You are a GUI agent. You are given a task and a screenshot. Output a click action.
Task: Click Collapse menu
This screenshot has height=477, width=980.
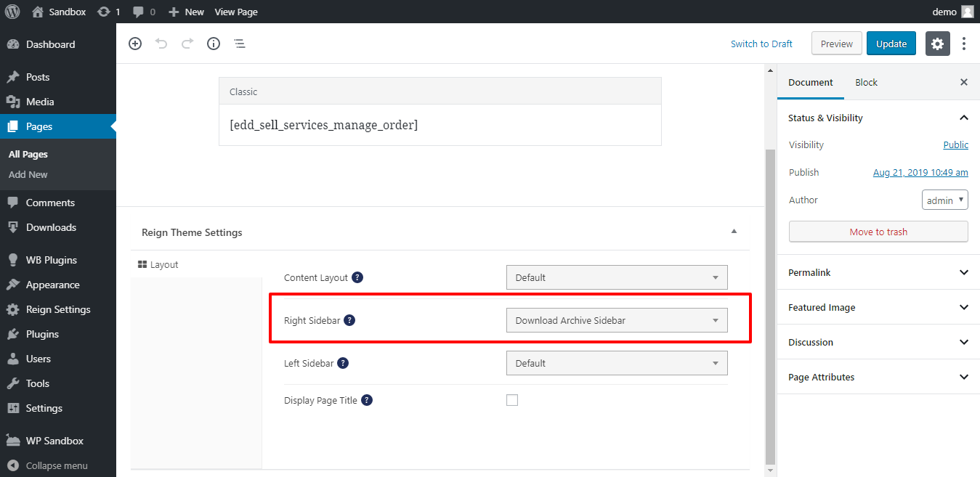58,465
